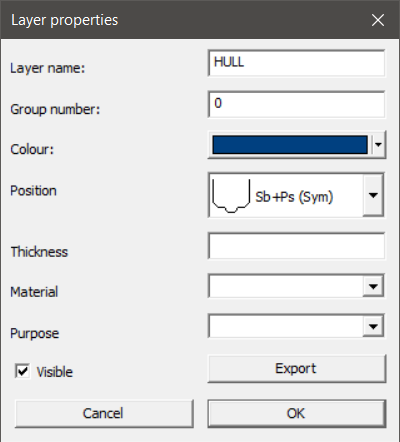Click into the empty Thickness field
The height and width of the screenshot is (442, 400).
[x=297, y=246]
